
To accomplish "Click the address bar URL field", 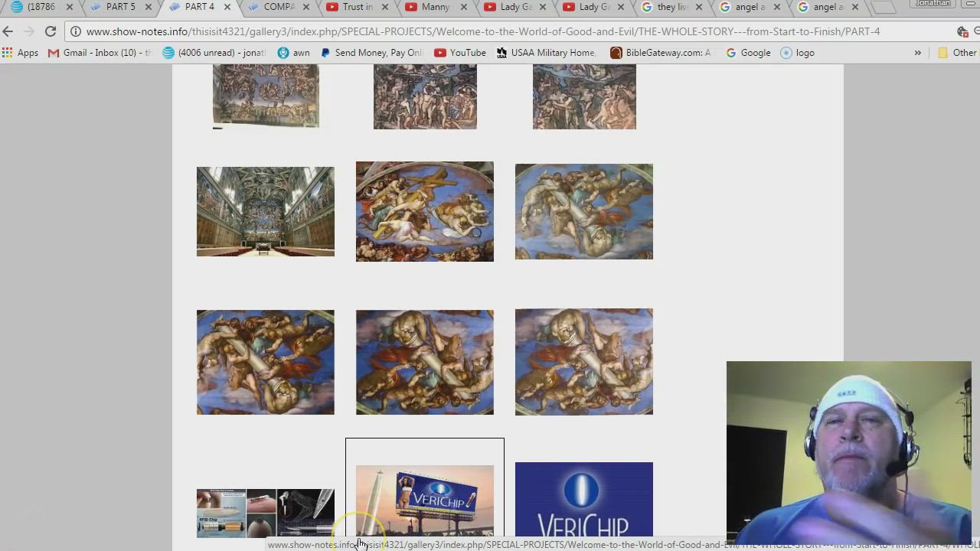I will 482,31.
